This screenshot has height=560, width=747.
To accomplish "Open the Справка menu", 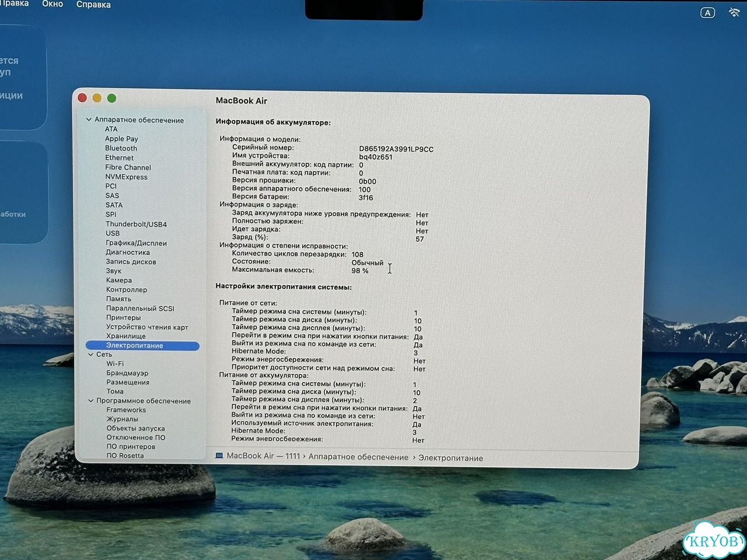I will tap(93, 5).
